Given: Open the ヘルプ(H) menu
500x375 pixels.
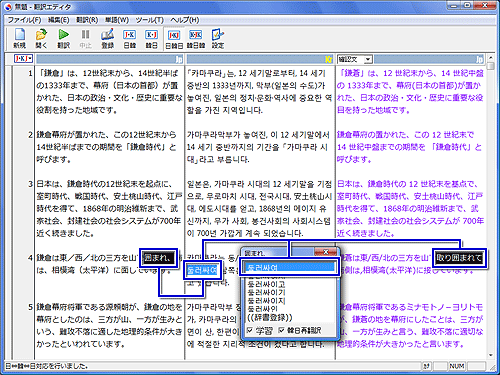Looking at the screenshot, I should click(185, 20).
